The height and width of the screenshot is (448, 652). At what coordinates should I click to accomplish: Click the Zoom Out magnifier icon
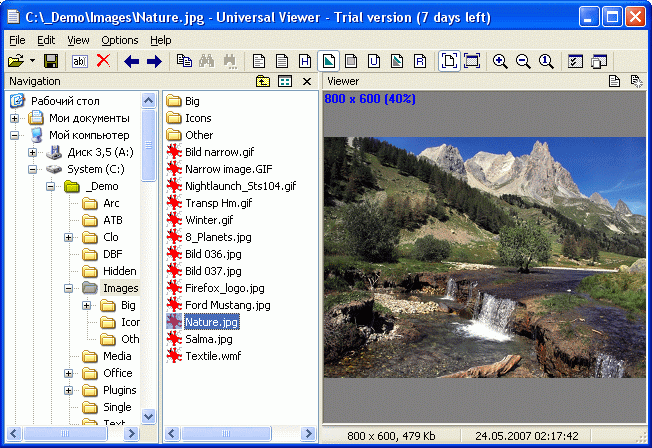[x=523, y=61]
